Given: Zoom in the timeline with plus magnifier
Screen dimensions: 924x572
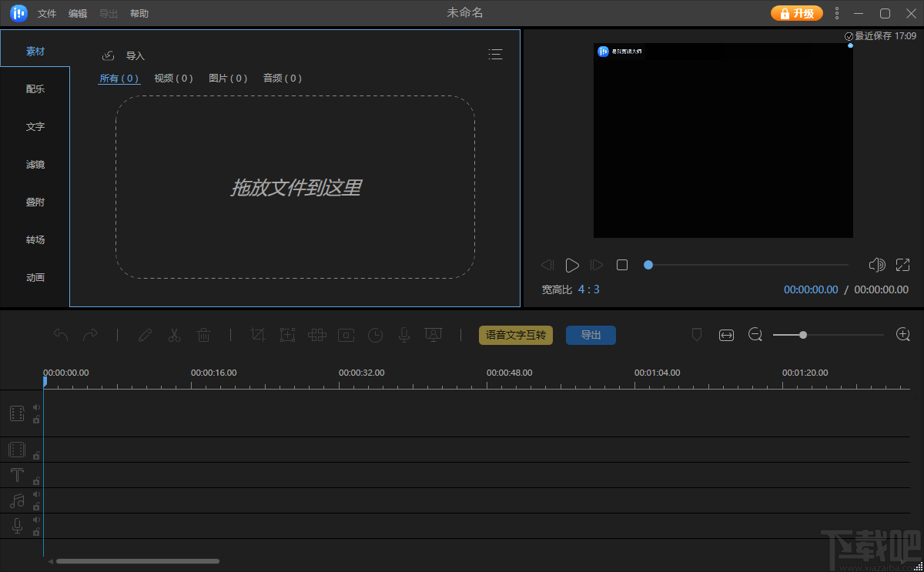Looking at the screenshot, I should [x=903, y=334].
